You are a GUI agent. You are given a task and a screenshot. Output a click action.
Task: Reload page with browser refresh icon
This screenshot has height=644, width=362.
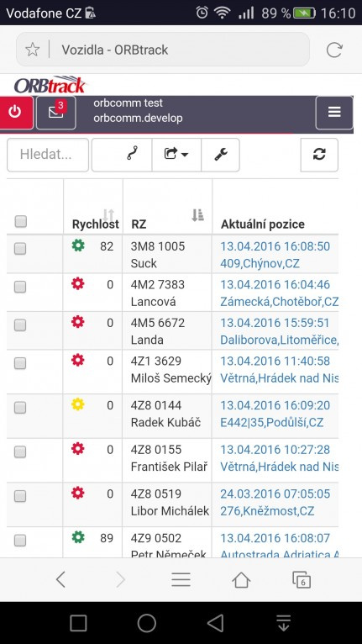(x=334, y=50)
